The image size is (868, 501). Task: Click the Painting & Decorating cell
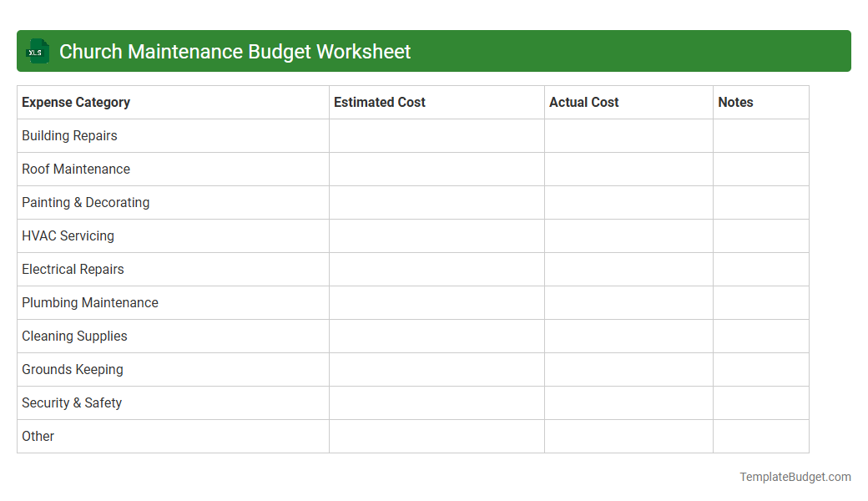point(85,202)
